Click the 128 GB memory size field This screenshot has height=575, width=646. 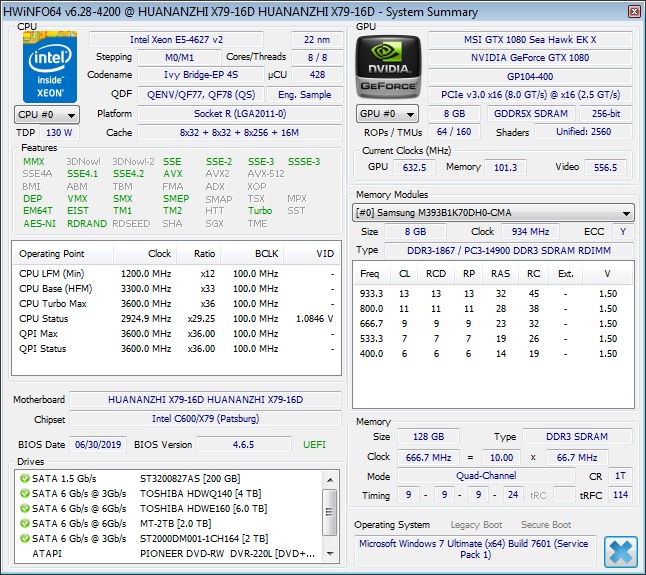[428, 437]
